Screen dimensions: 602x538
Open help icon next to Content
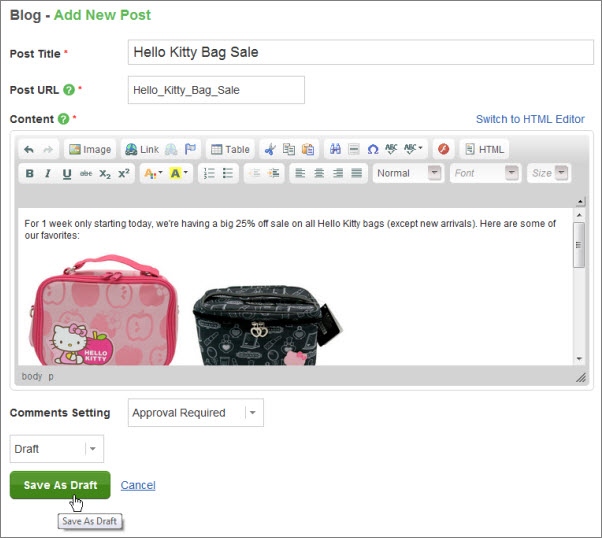click(63, 119)
